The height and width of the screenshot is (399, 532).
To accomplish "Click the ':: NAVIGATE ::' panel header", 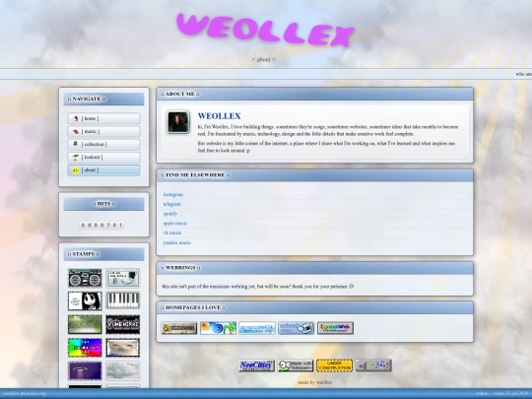I will point(103,100).
